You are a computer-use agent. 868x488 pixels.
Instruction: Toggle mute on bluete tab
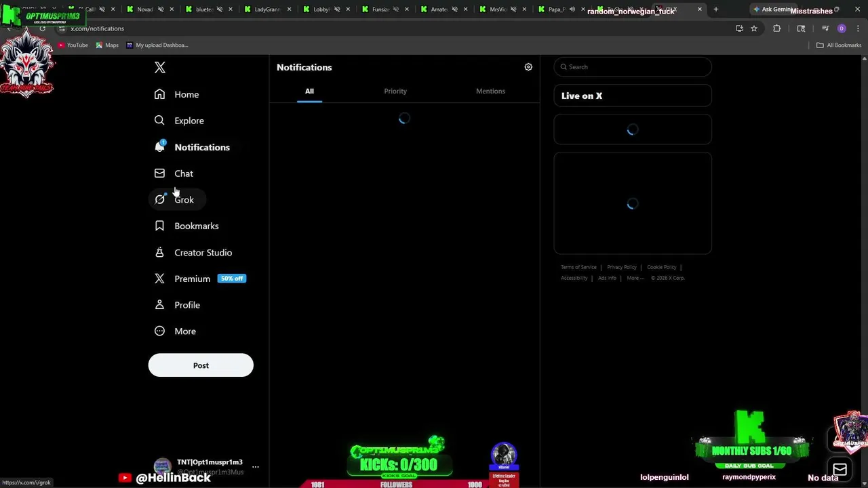click(x=220, y=9)
